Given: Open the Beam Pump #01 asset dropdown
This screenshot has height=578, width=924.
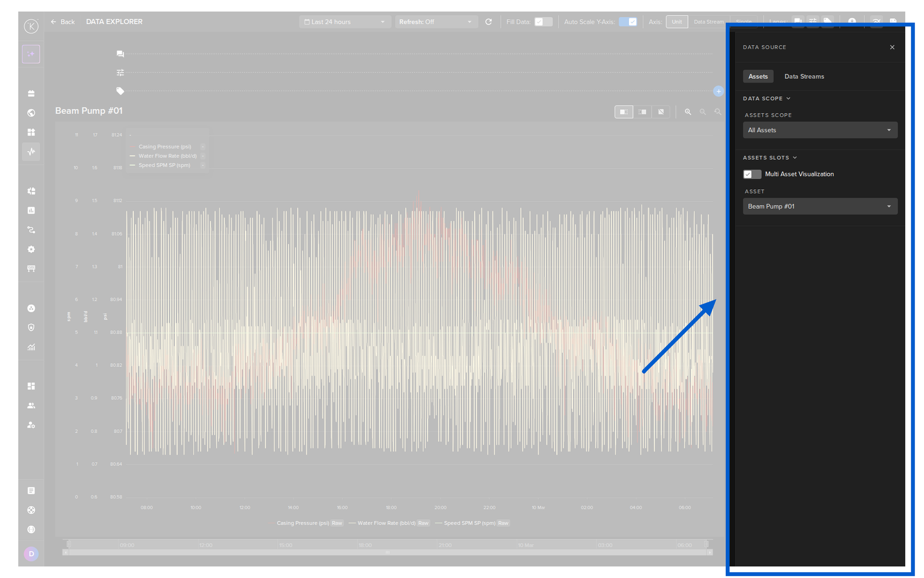Looking at the screenshot, I should click(820, 206).
